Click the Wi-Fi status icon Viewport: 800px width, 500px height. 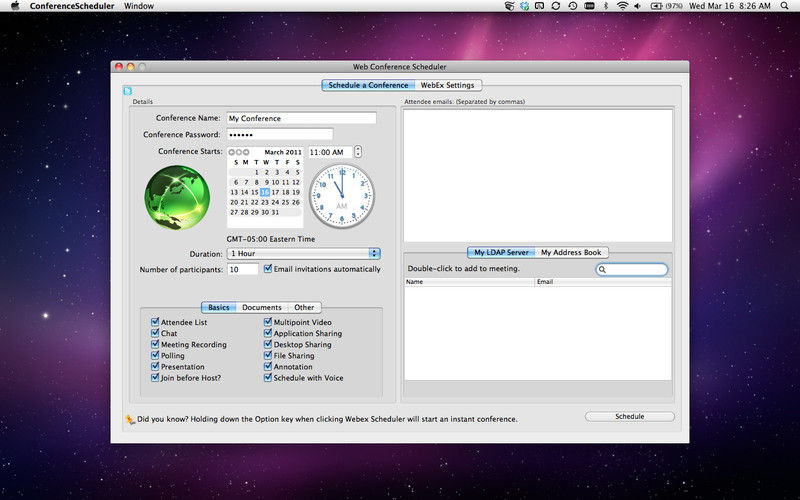pyautogui.click(x=622, y=6)
